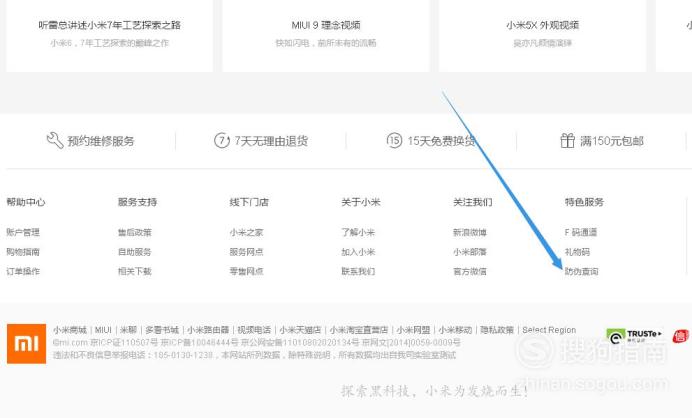
Task: Click 特色服务 column heading
Action: tap(584, 202)
